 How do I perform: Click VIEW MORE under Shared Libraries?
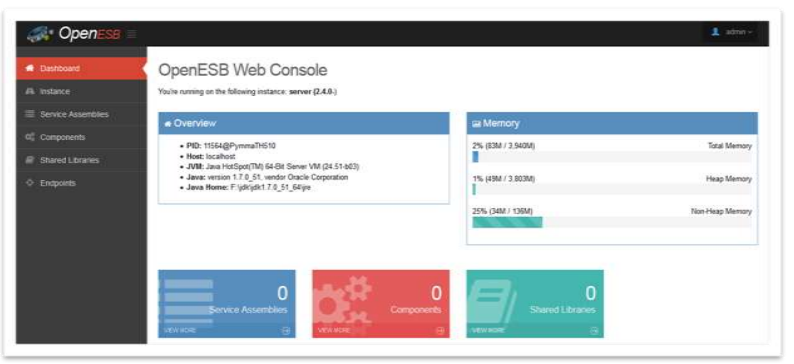tap(488, 331)
